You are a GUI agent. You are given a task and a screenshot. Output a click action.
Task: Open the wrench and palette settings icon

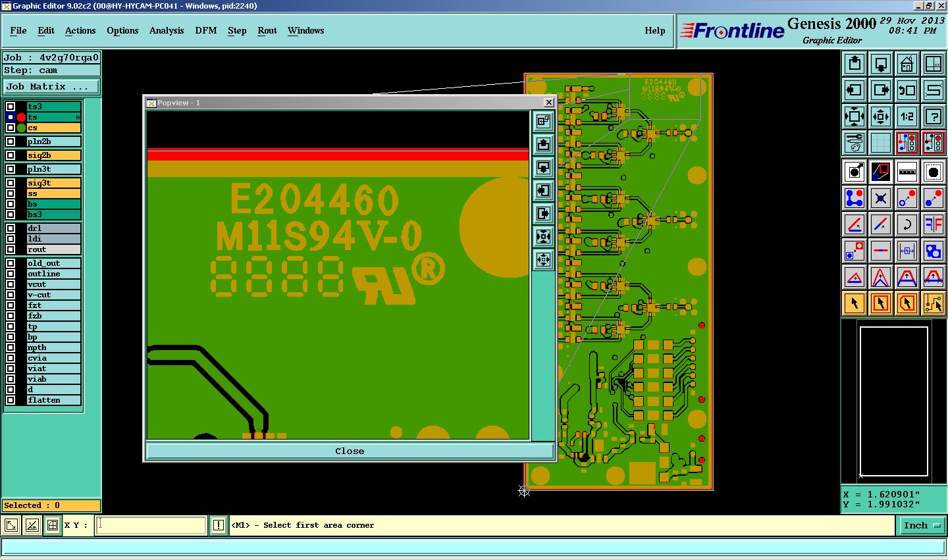tap(855, 143)
